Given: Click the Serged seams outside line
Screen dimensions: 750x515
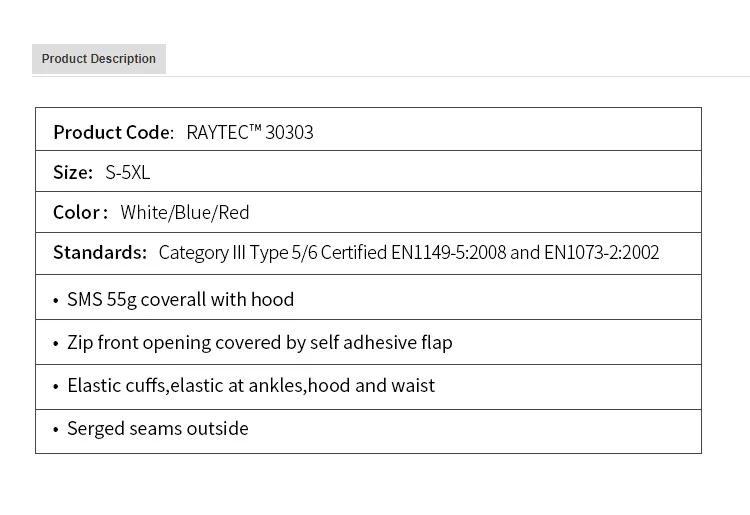Looking at the screenshot, I should [x=157, y=428].
